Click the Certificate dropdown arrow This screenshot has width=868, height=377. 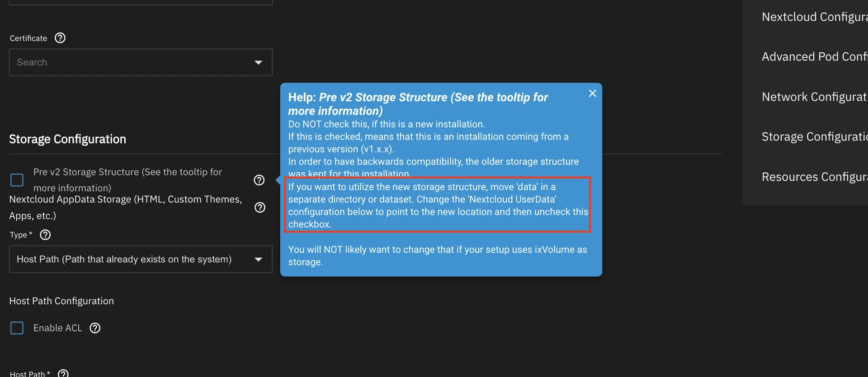coord(259,62)
